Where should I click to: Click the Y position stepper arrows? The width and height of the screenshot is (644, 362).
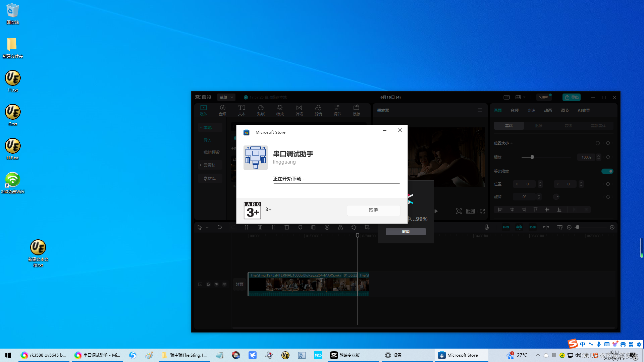pos(581,184)
